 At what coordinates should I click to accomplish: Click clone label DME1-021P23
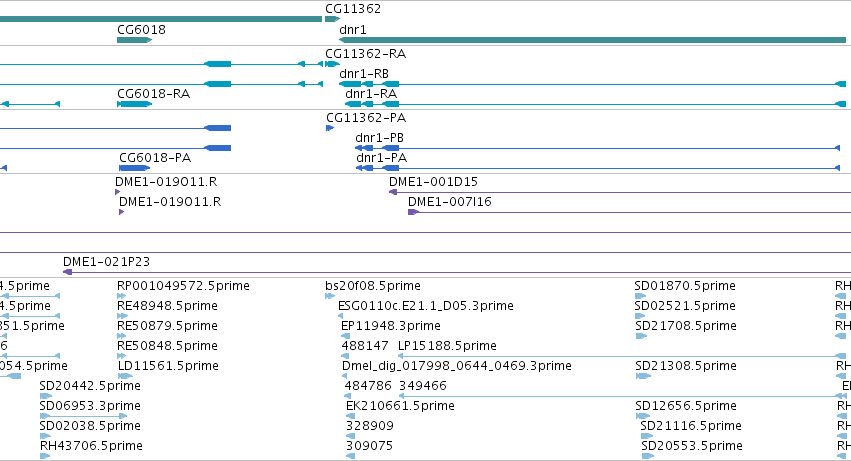[x=106, y=261]
